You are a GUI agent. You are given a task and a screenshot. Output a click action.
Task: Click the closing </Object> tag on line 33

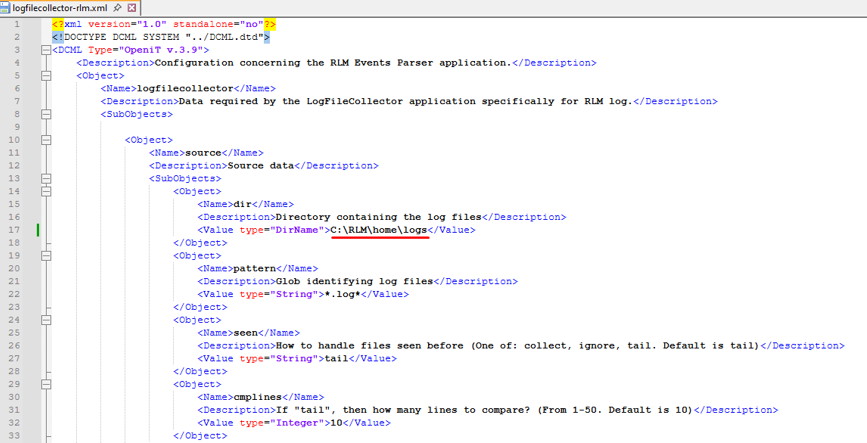[200, 436]
